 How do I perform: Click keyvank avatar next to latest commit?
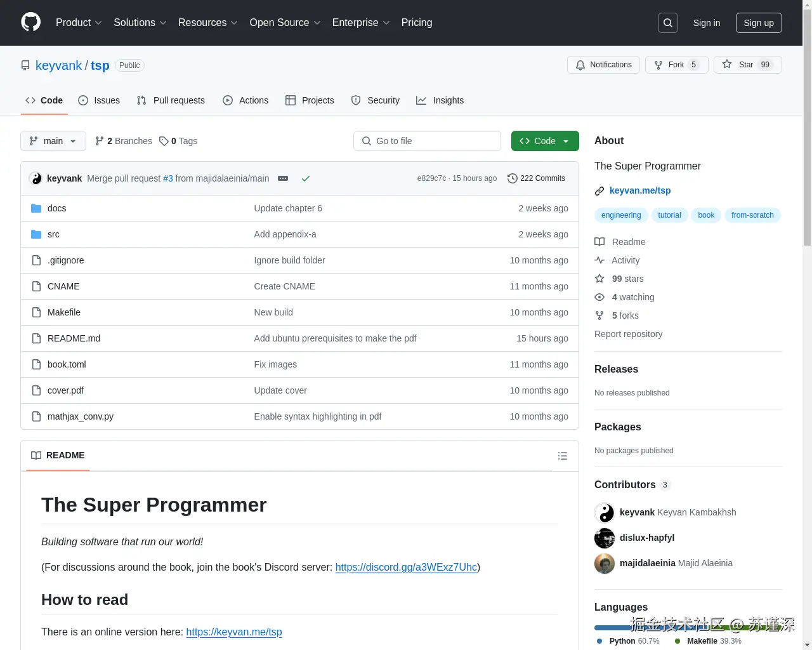point(36,178)
